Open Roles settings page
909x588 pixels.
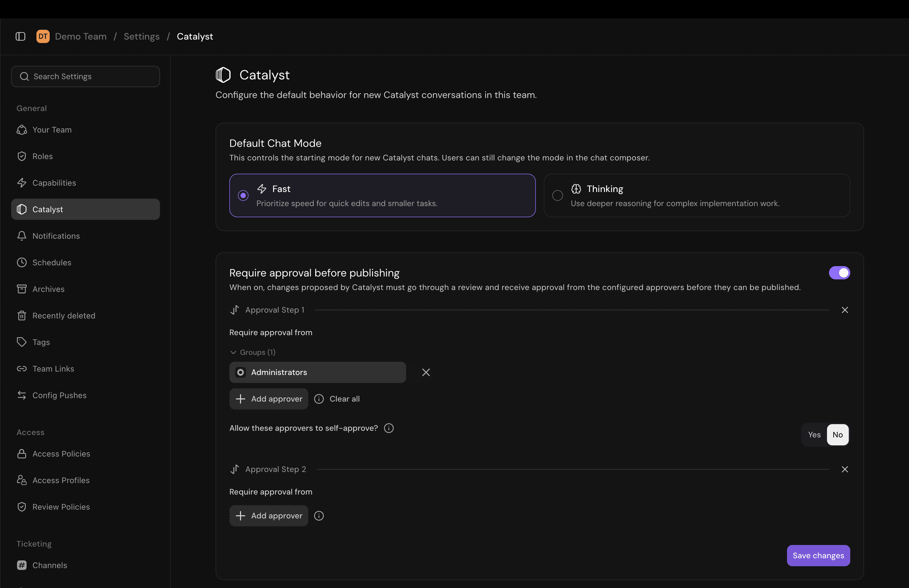coord(86,156)
